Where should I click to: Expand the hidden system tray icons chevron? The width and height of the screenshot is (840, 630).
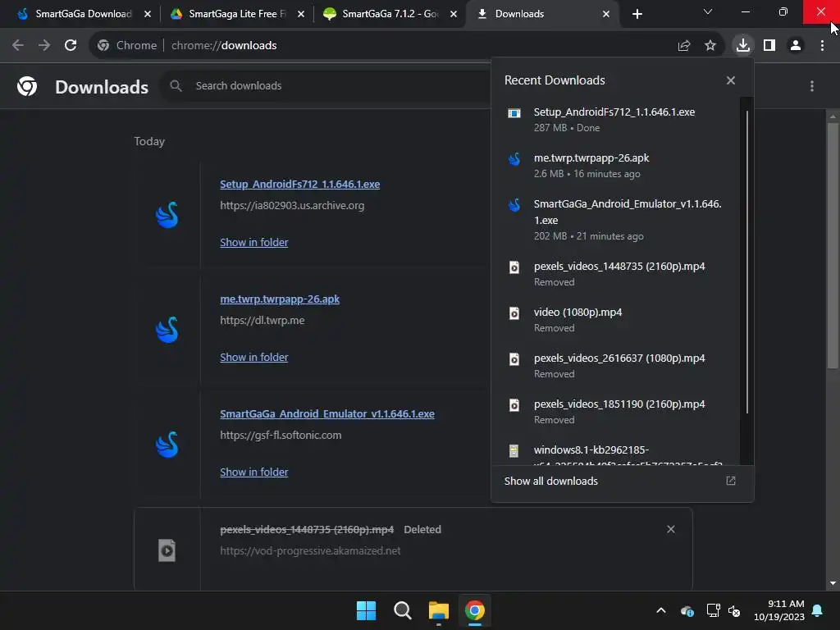point(661,610)
